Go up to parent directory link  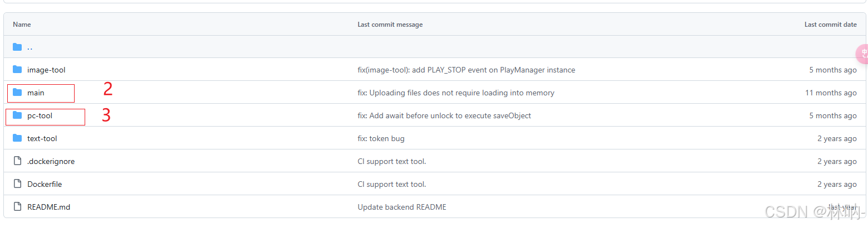click(x=30, y=47)
